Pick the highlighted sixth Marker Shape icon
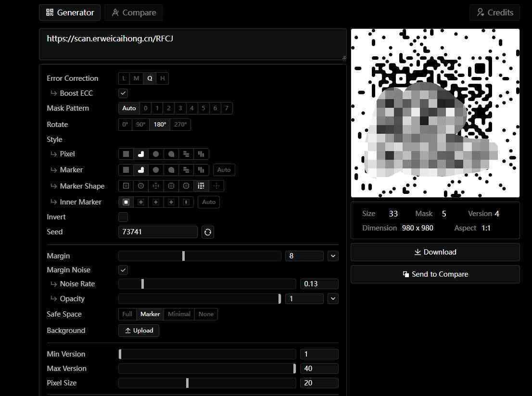This screenshot has width=532, height=396. 201,186
